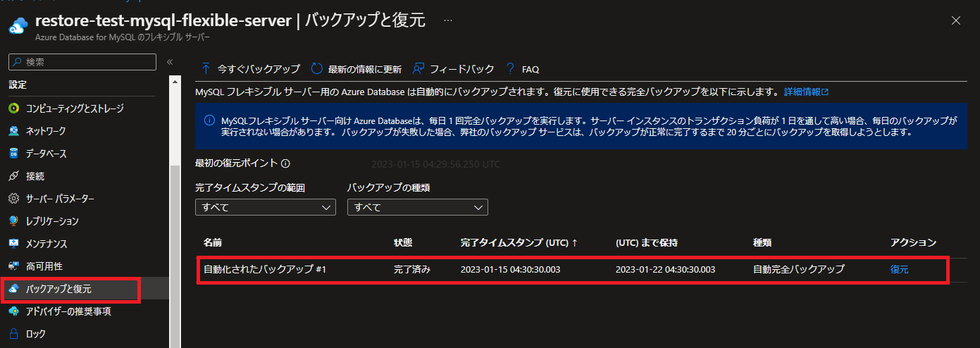The height and width of the screenshot is (348, 980).
Task: Open the ellipsis more options menu
Action: pyautogui.click(x=447, y=20)
